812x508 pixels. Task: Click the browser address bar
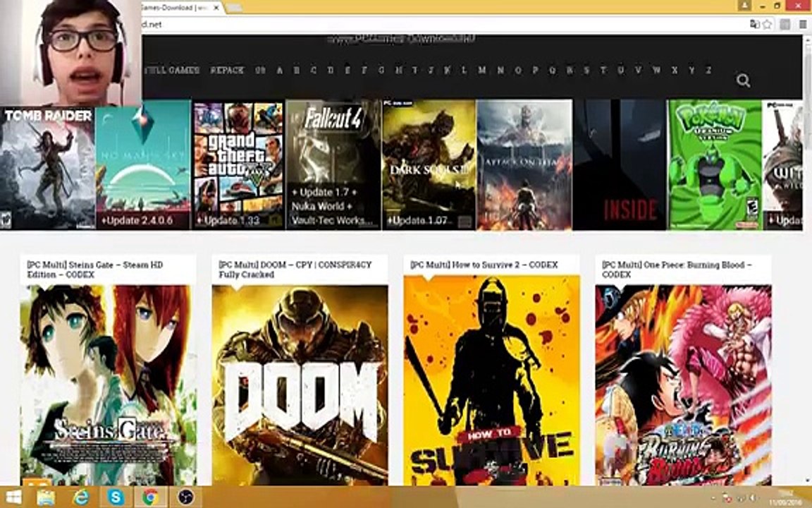tap(445, 25)
